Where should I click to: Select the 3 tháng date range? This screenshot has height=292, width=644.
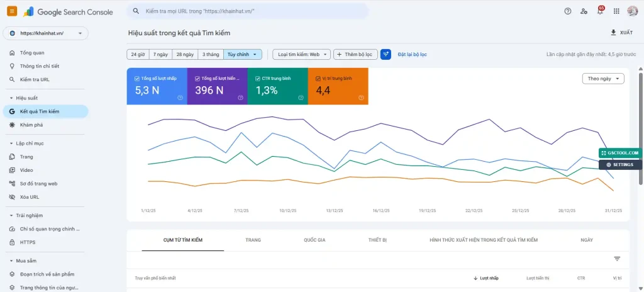[x=210, y=54]
